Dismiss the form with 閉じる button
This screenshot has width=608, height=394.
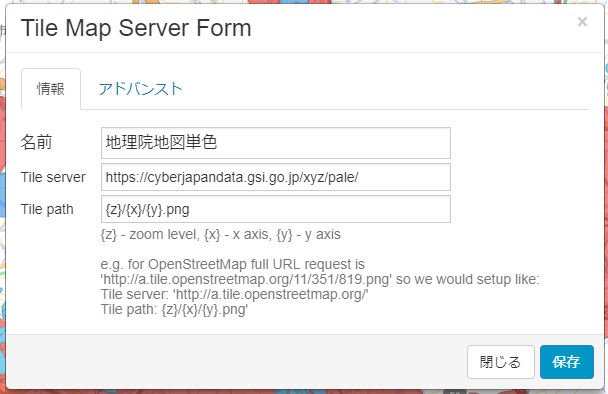(x=501, y=362)
